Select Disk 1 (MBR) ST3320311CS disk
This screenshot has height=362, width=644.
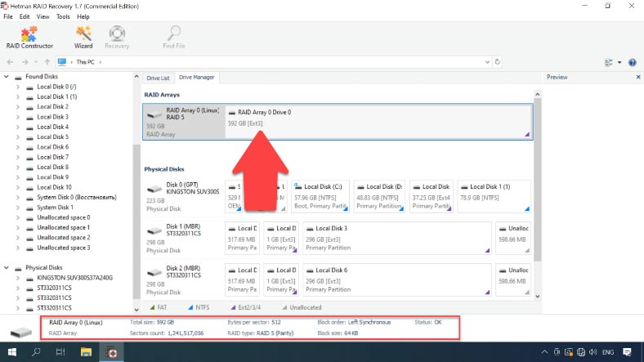(183, 239)
